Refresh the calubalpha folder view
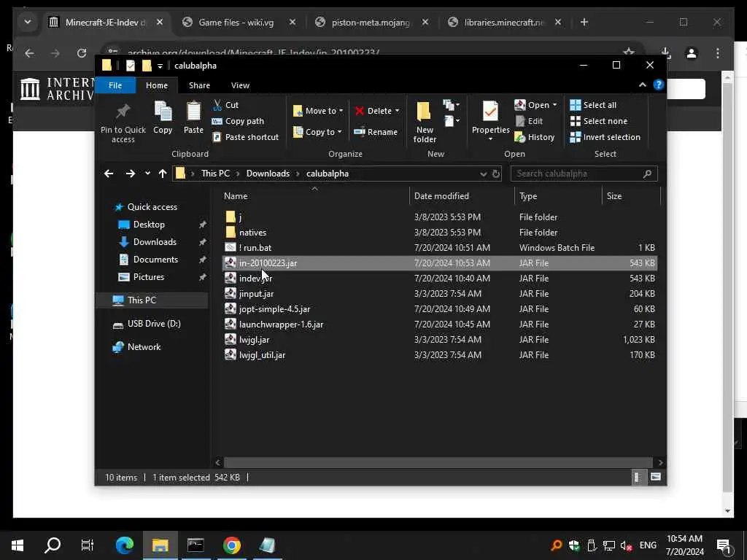747x560 pixels. pos(496,174)
